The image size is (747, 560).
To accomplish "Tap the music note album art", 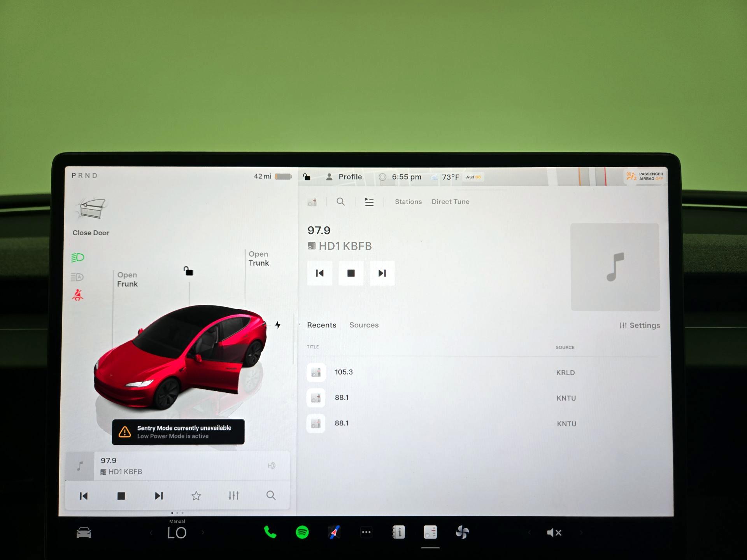I will [615, 267].
